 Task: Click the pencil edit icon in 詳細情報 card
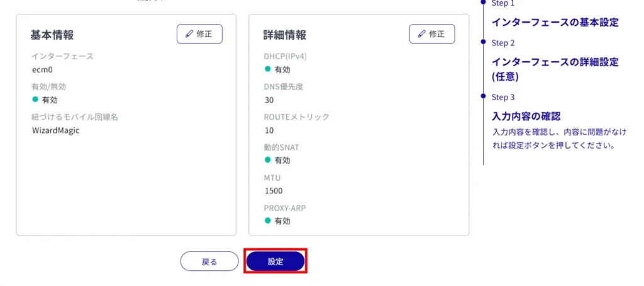pyautogui.click(x=422, y=34)
